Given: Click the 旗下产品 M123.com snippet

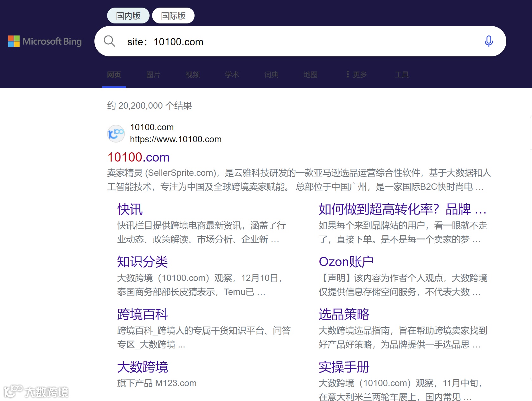Looking at the screenshot, I should point(157,383).
